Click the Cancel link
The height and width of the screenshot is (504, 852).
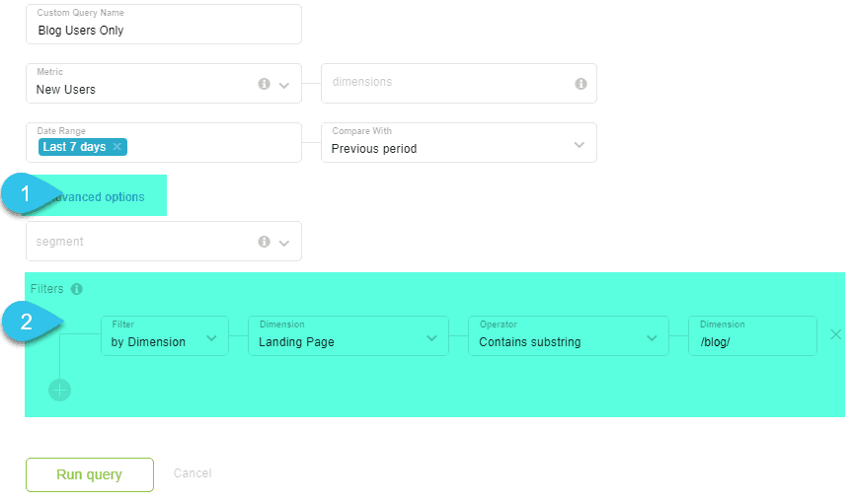coord(193,473)
